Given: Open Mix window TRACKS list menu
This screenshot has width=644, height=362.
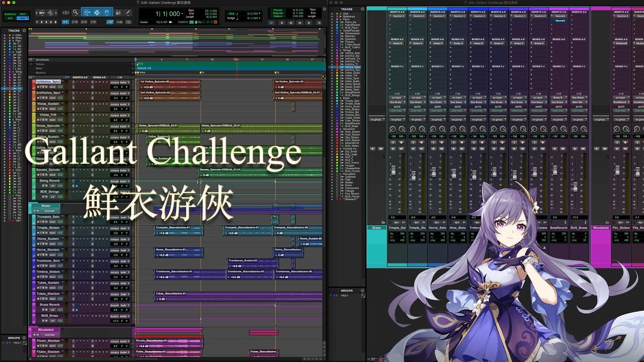Looking at the screenshot, I should [x=362, y=9].
